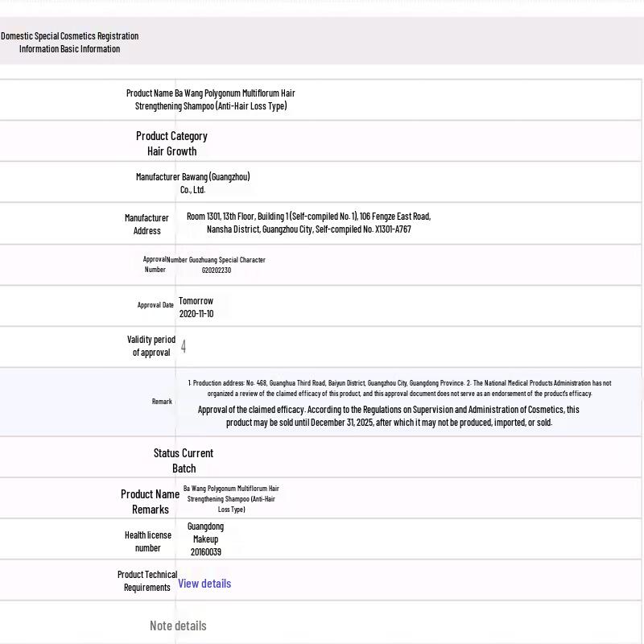
Task: Select the Production address remark text
Action: [399, 388]
